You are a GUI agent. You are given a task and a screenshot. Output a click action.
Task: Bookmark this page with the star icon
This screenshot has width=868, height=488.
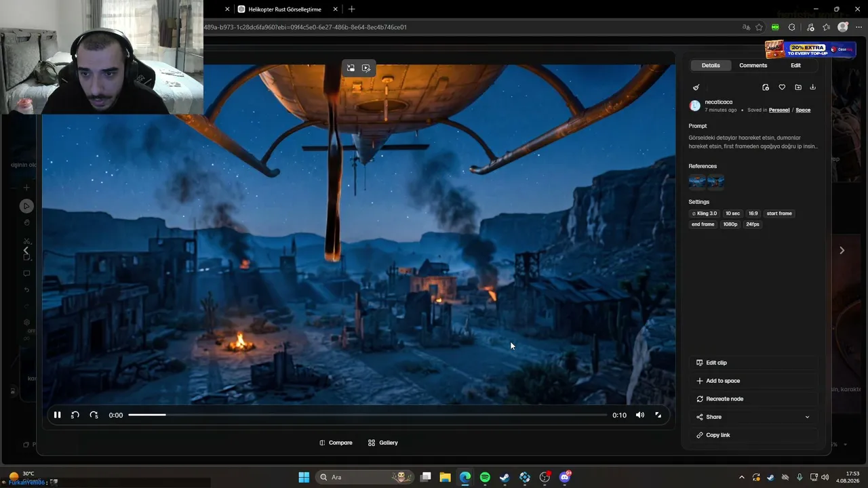coord(759,27)
